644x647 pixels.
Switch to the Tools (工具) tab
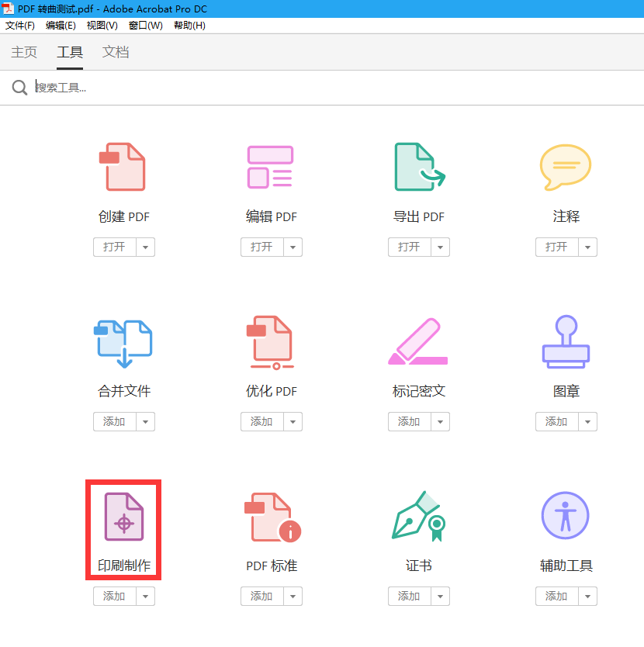(x=70, y=53)
